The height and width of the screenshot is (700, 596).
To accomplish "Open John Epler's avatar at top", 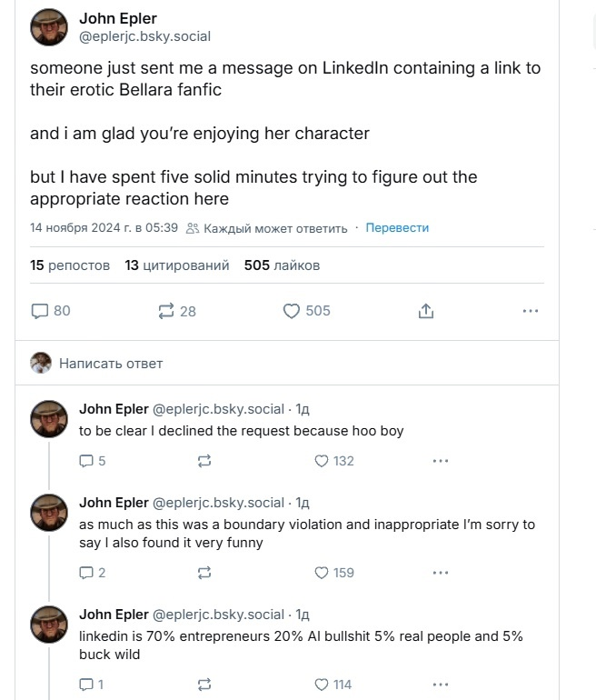I will (x=50, y=27).
